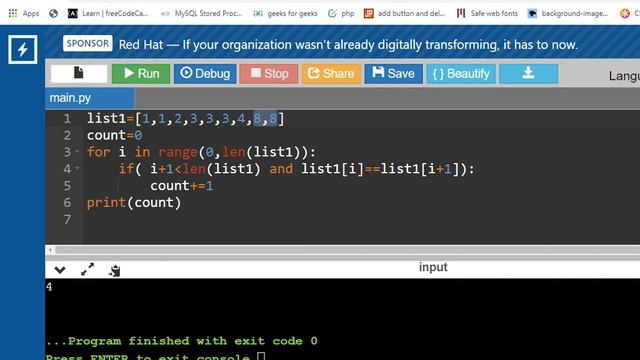
Task: Open the globe bookmark icon
Action: tap(53, 13)
